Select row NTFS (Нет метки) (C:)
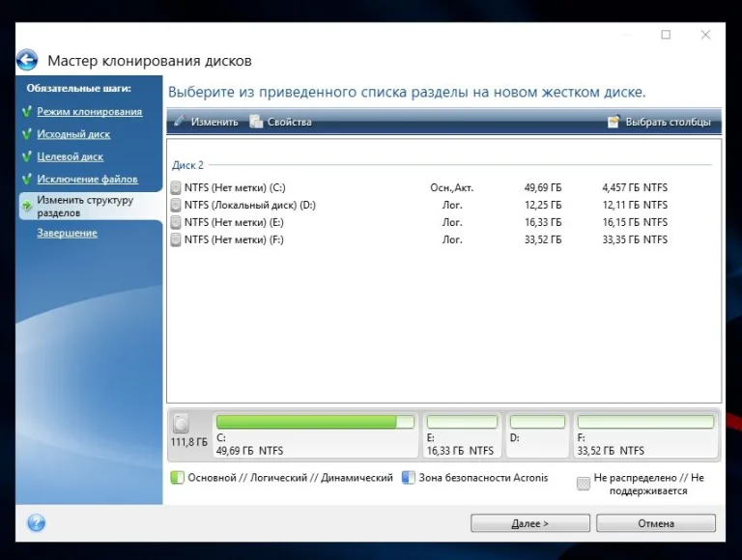Screen dimensions: 742x560 tap(443, 187)
